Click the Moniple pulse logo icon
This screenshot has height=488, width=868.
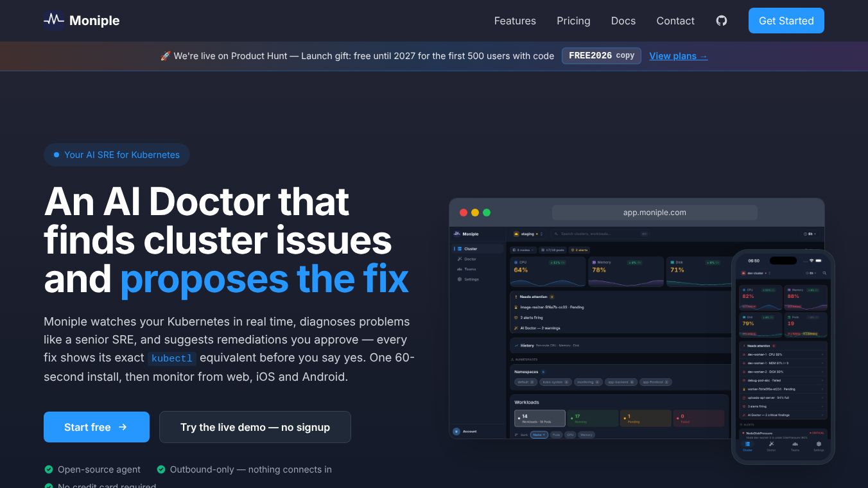pyautogui.click(x=54, y=21)
